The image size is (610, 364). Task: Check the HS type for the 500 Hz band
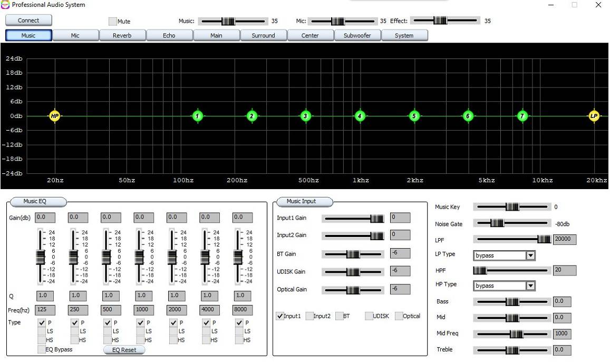tap(108, 340)
